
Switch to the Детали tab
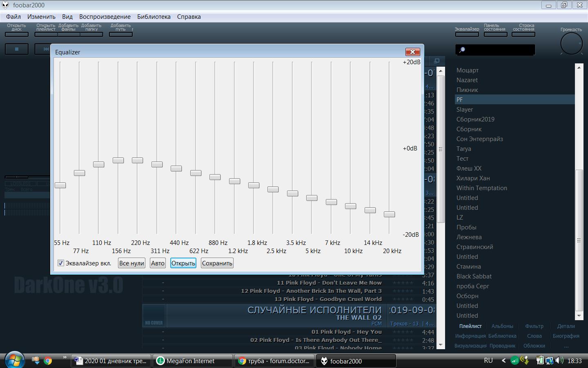click(566, 326)
